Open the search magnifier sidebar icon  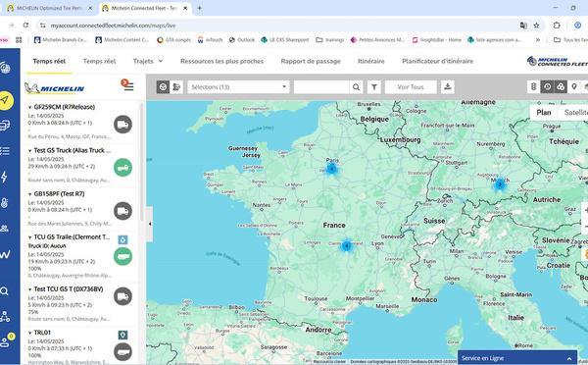(x=4, y=291)
